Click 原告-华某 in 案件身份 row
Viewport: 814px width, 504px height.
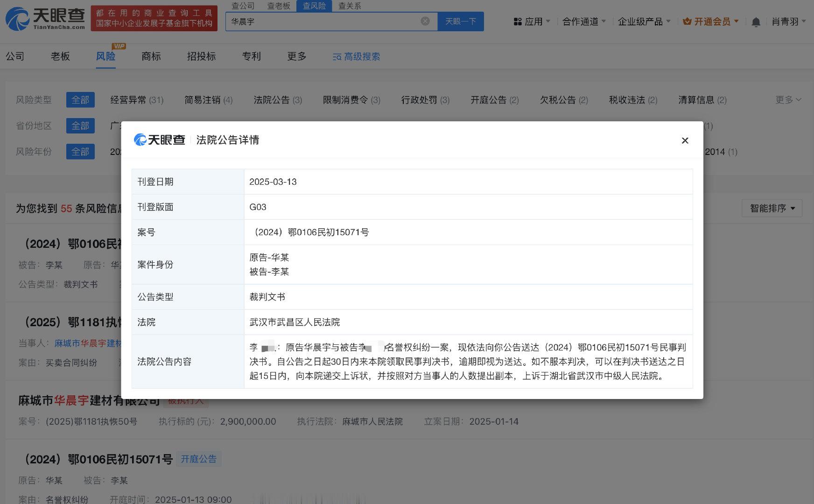(269, 257)
